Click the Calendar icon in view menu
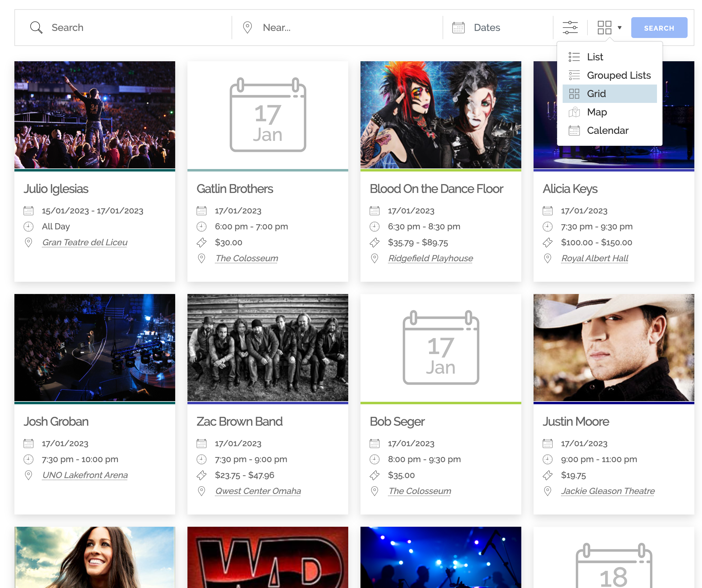This screenshot has width=702, height=588. [x=574, y=130]
